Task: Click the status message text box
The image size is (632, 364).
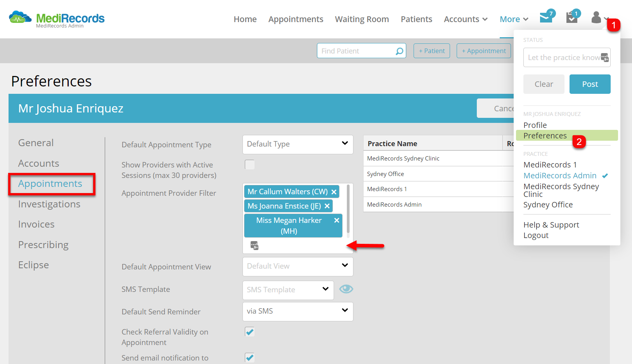Action: click(x=567, y=57)
